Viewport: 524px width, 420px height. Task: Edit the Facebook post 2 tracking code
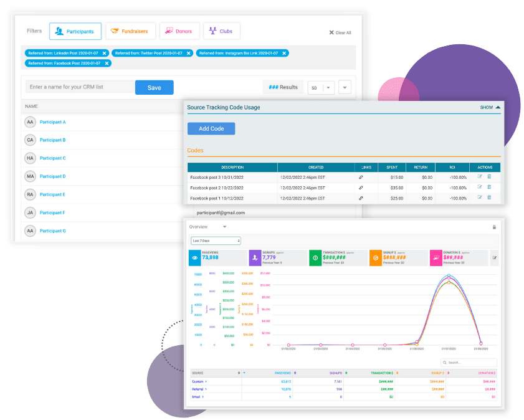(x=480, y=187)
